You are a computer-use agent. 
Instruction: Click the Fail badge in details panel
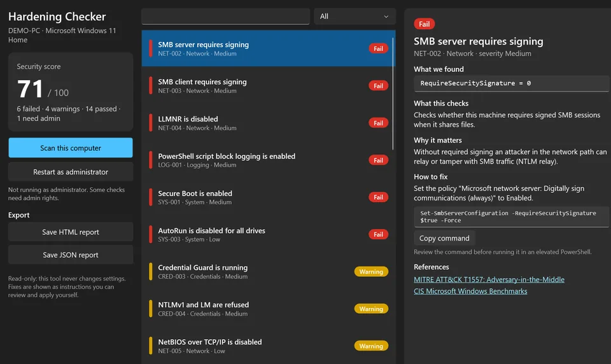(425, 24)
